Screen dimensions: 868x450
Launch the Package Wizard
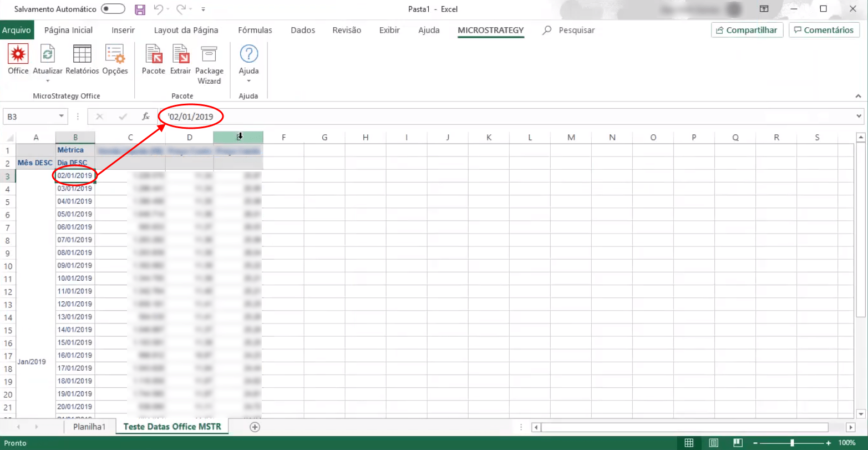coord(209,64)
